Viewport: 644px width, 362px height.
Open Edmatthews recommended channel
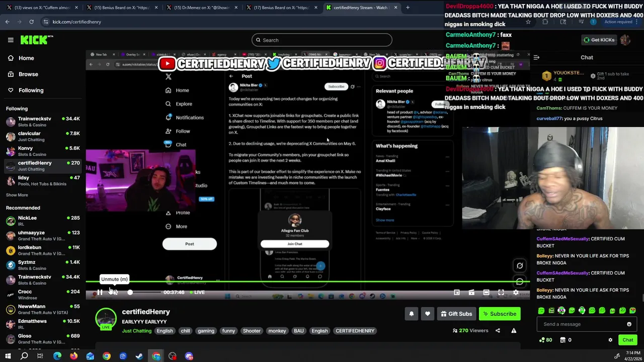click(x=43, y=324)
